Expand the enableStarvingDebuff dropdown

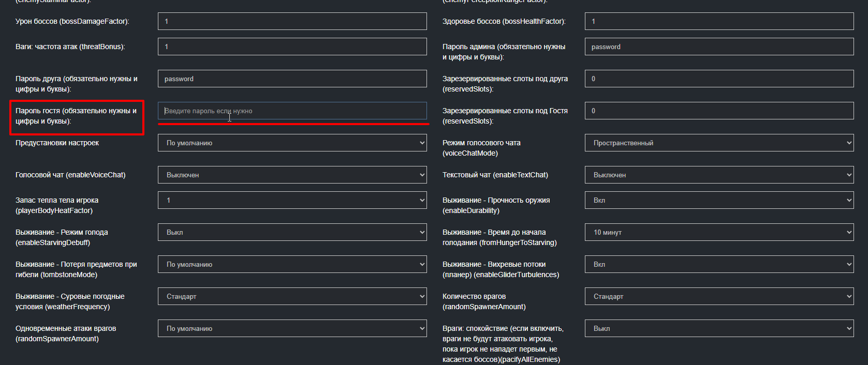coord(292,232)
